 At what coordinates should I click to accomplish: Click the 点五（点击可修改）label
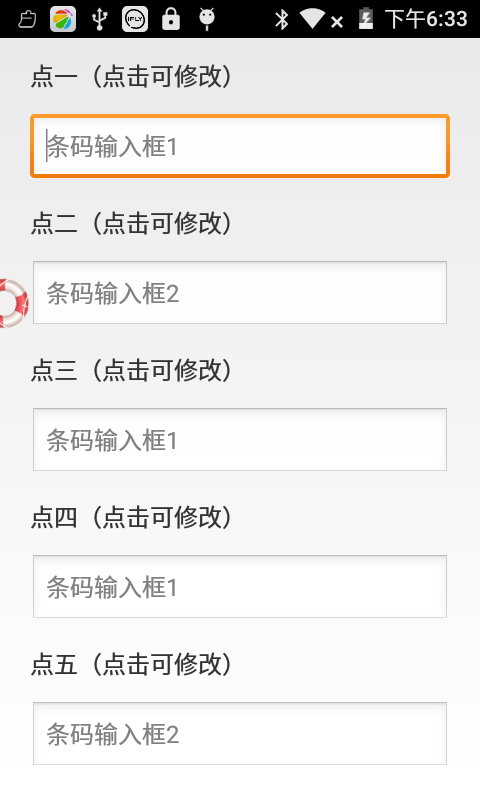pos(131,664)
